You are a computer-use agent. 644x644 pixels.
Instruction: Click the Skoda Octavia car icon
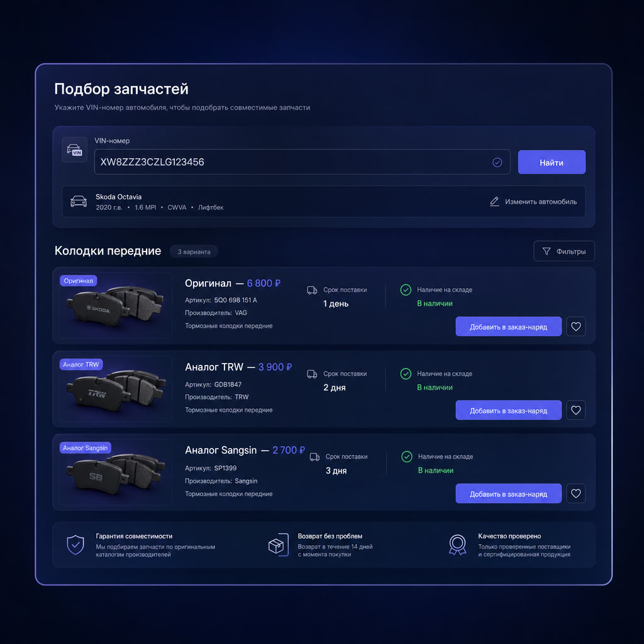[79, 201]
